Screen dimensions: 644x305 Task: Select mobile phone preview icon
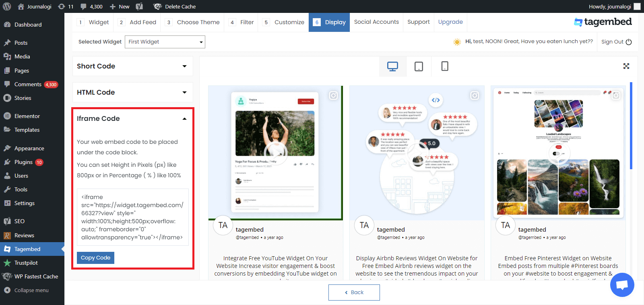tap(445, 66)
